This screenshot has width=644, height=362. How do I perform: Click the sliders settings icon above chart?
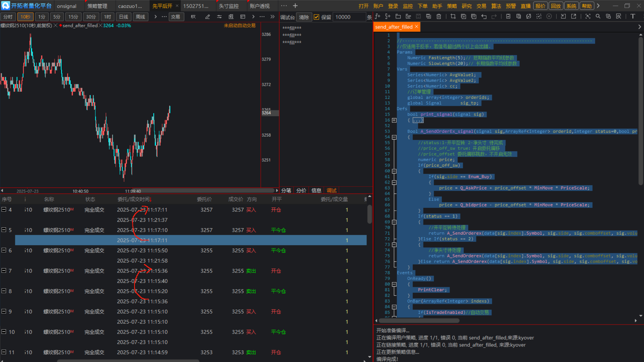pyautogui.click(x=219, y=17)
